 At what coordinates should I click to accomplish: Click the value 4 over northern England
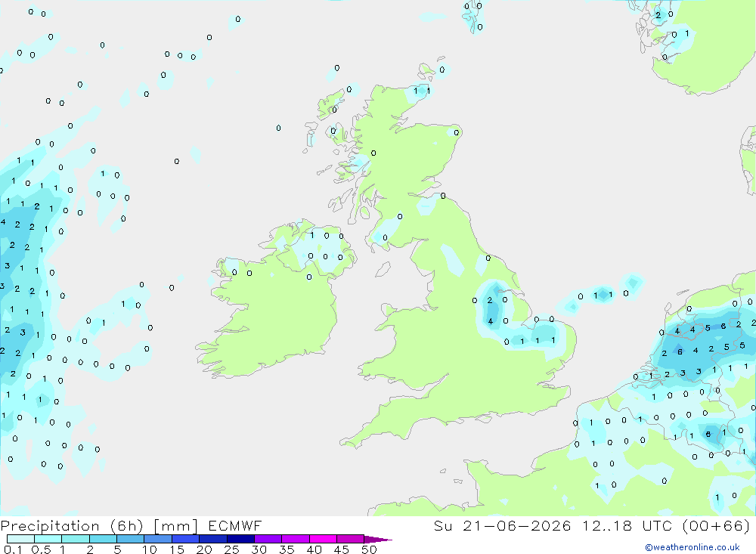coord(491,321)
